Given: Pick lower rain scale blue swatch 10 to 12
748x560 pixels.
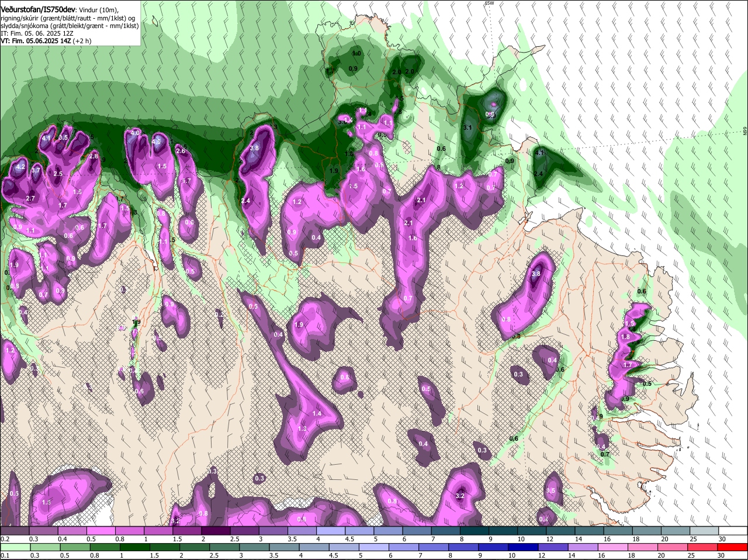Looking at the screenshot, I should pyautogui.click(x=524, y=547).
